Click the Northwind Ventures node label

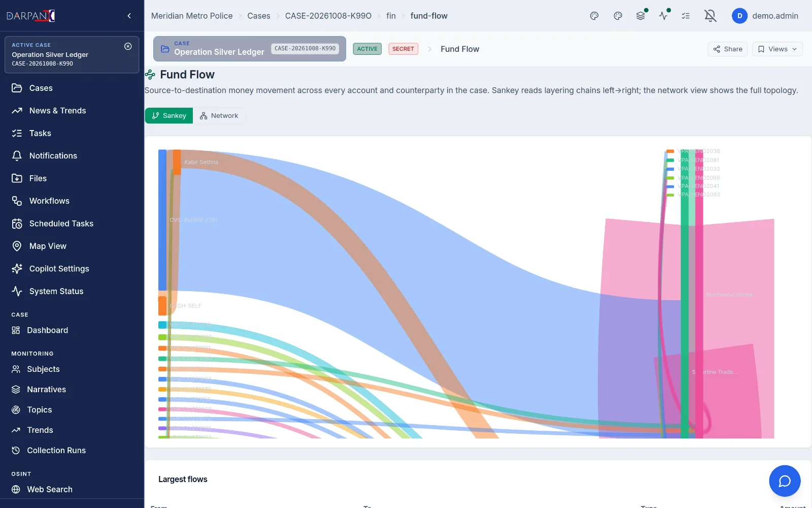[732, 295]
